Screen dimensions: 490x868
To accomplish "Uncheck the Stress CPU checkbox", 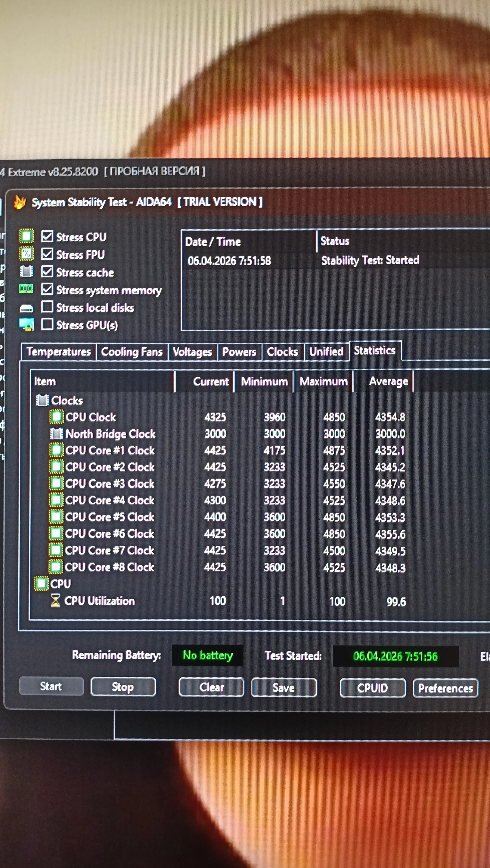I will (x=47, y=236).
